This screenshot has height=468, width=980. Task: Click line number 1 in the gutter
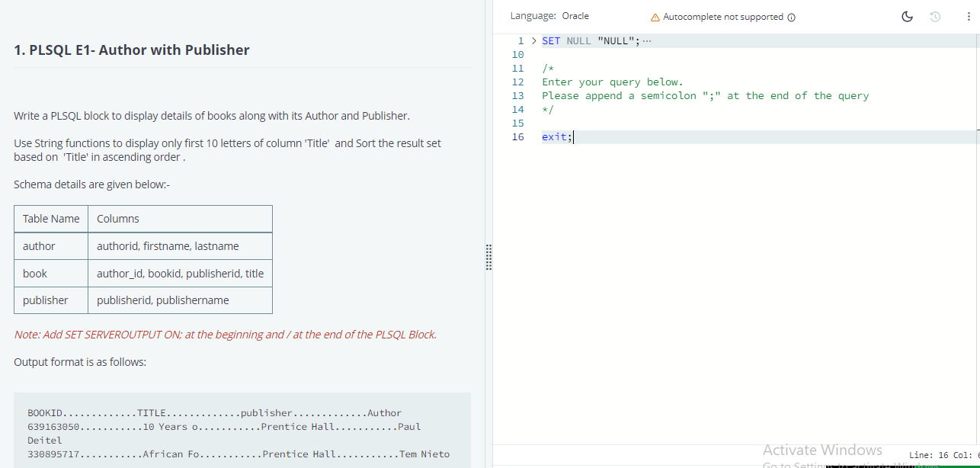click(520, 41)
